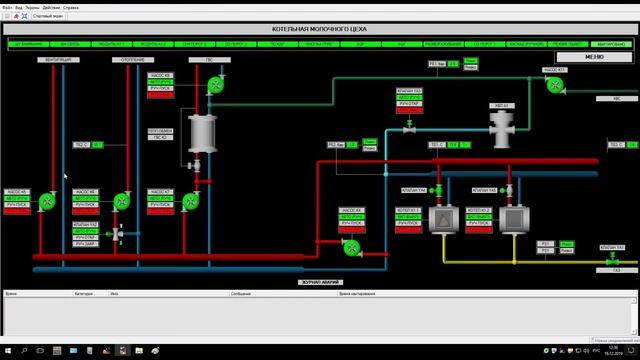Click the МОДУЛЬ К1.1 status indicator
Viewport: 640px width, 360px height.
pyautogui.click(x=111, y=44)
